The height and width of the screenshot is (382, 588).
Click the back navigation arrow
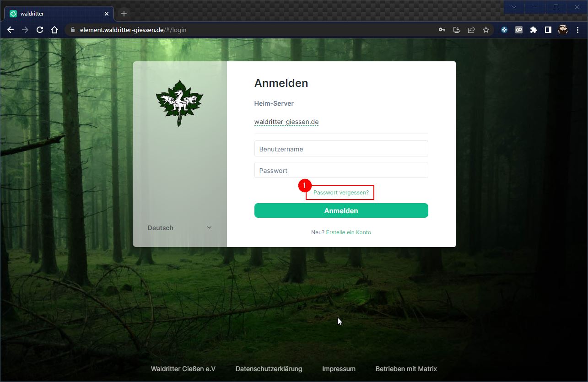(11, 30)
